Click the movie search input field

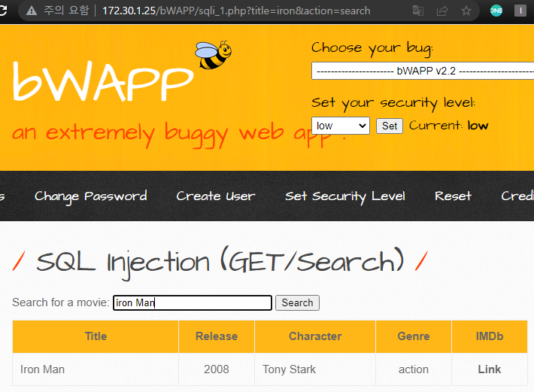tap(193, 302)
